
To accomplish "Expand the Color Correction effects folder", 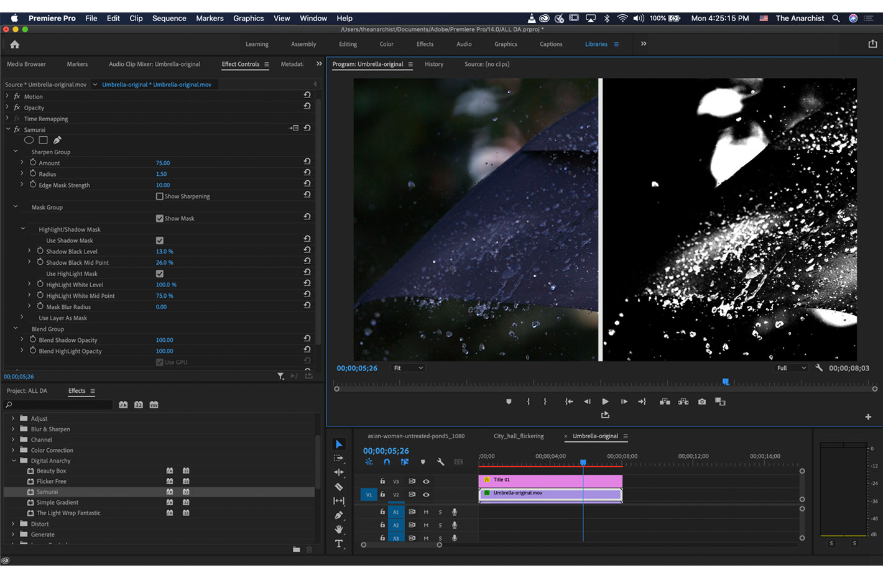I will pos(13,450).
